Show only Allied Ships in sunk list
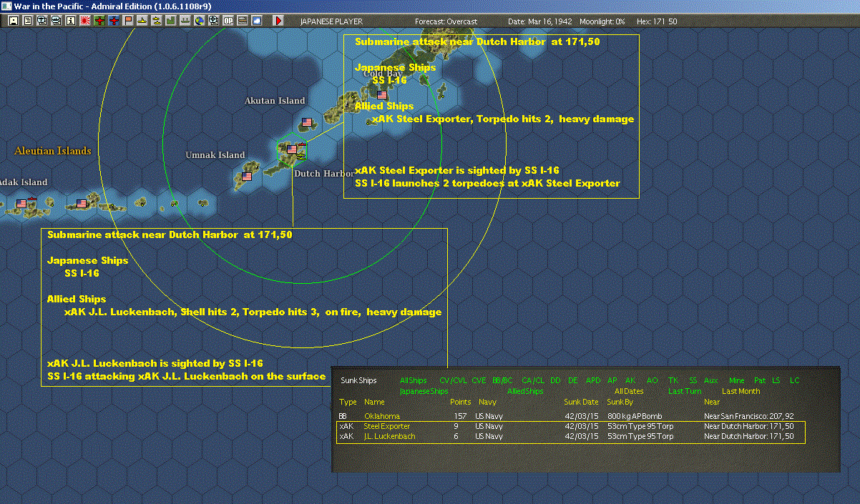The height and width of the screenshot is (504, 860). point(525,391)
